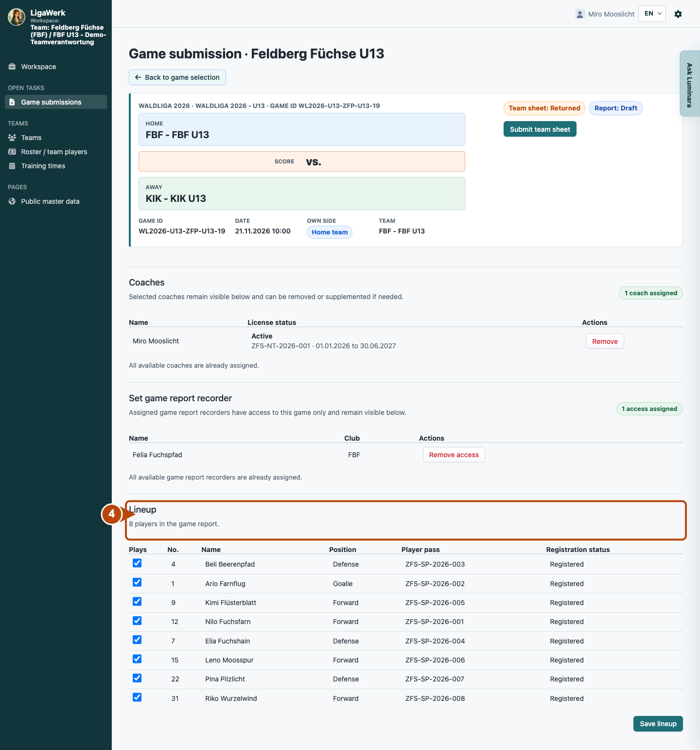This screenshot has height=750, width=700.
Task: Open Training times in sidebar
Action: [56, 166]
